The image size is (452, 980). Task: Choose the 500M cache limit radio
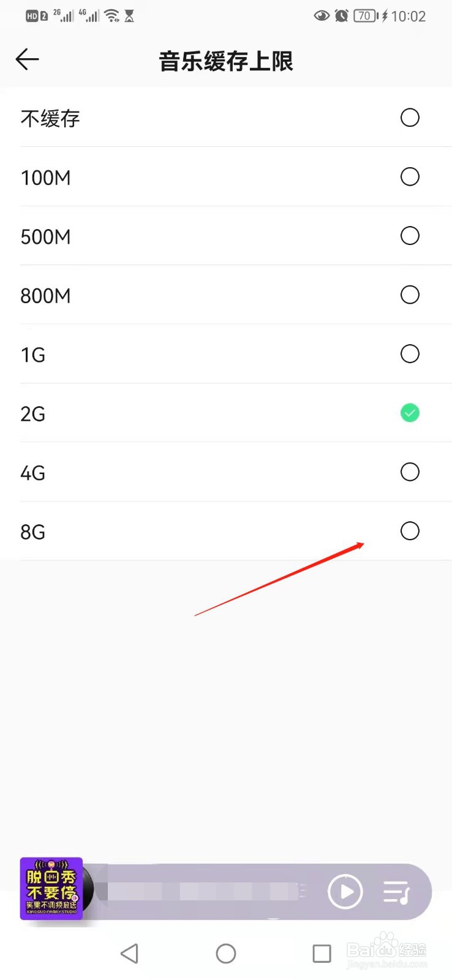[x=410, y=236]
